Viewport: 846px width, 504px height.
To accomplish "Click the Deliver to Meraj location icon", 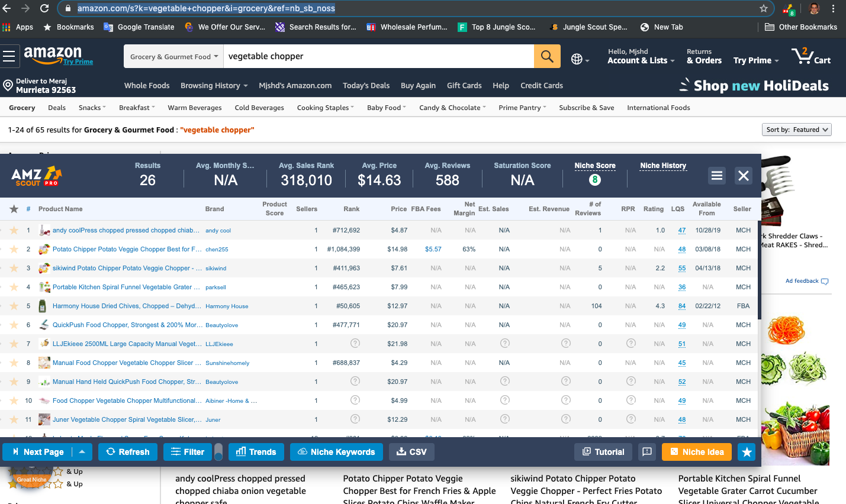I will tap(8, 86).
